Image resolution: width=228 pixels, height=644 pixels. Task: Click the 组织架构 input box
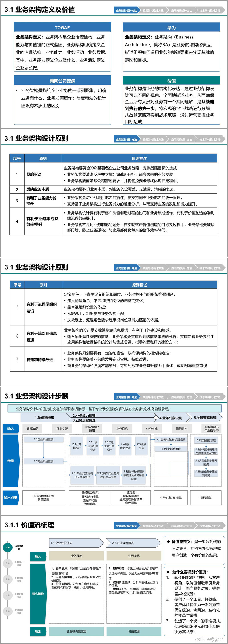coord(182,428)
